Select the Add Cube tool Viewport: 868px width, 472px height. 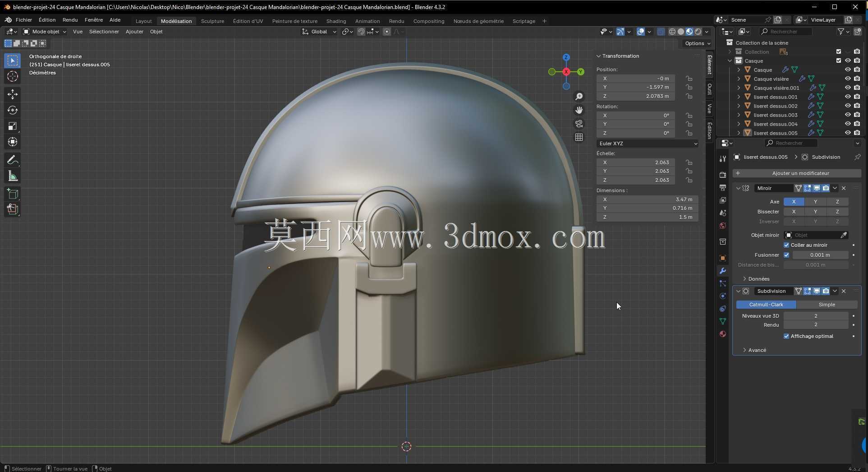[x=13, y=194]
